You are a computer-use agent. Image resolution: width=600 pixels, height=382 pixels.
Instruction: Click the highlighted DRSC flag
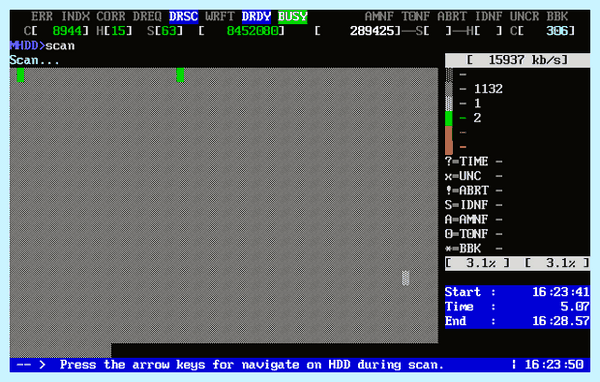183,16
